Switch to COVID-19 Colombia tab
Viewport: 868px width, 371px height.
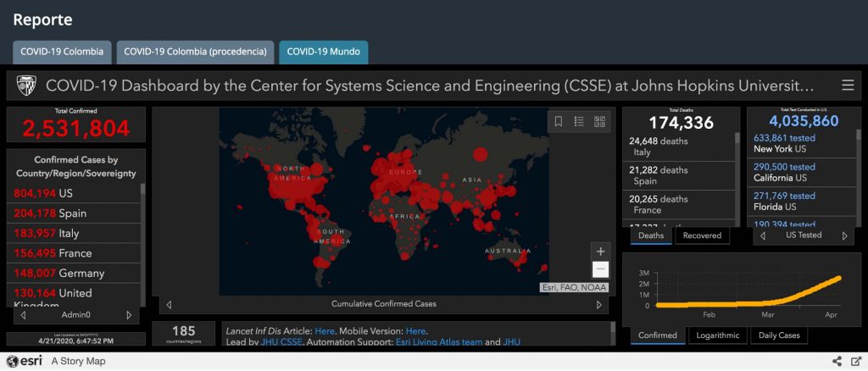pyautogui.click(x=62, y=52)
